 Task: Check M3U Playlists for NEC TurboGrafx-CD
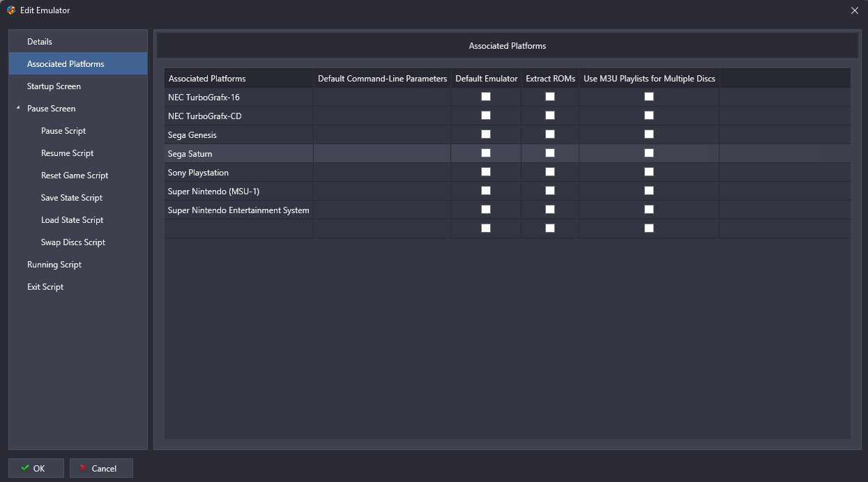tap(649, 116)
